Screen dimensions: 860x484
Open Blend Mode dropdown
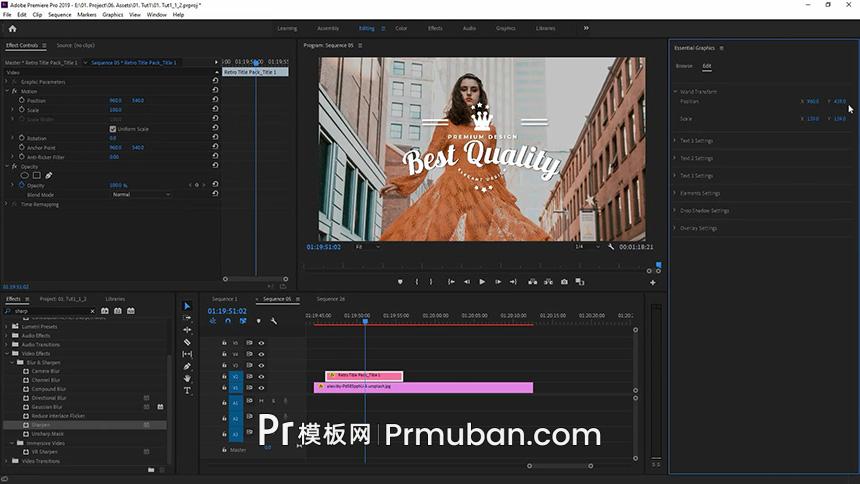[x=141, y=195]
